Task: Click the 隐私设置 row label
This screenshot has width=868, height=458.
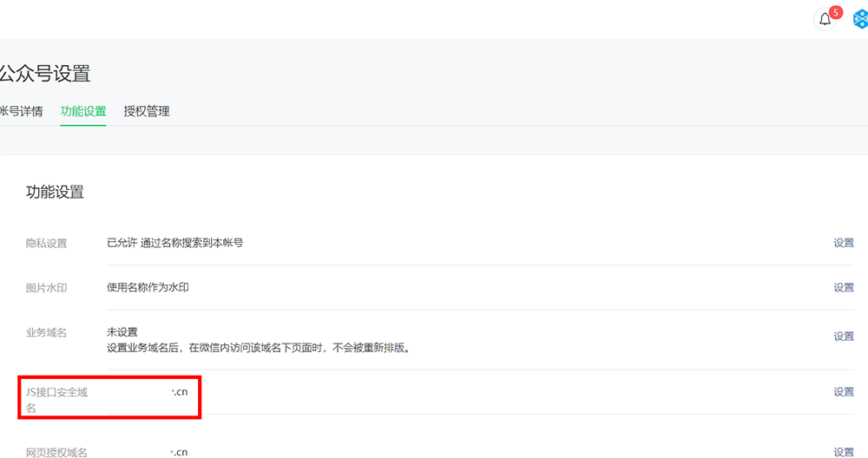Action: 46,243
